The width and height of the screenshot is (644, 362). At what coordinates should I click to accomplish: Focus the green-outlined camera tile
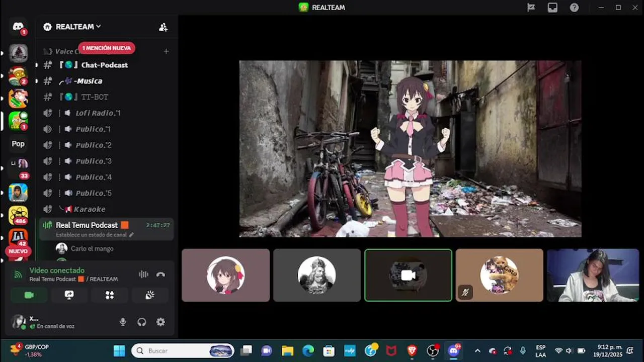pyautogui.click(x=408, y=275)
